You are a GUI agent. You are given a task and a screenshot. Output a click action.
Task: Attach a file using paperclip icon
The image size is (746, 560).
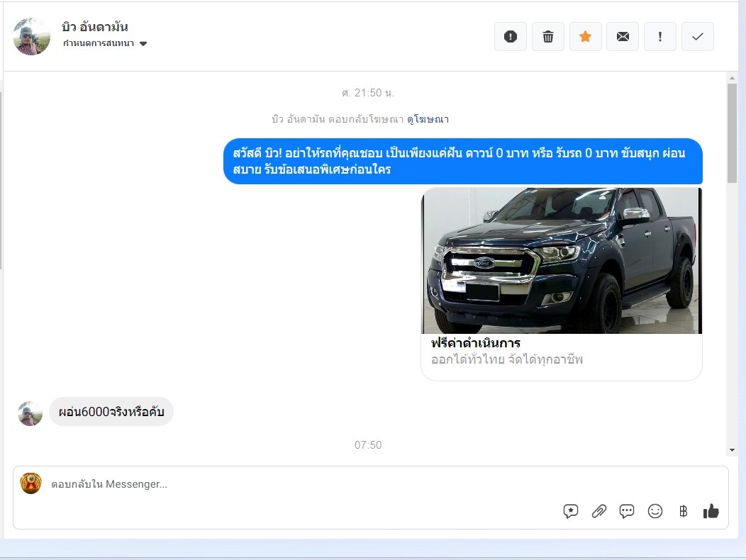coord(599,511)
